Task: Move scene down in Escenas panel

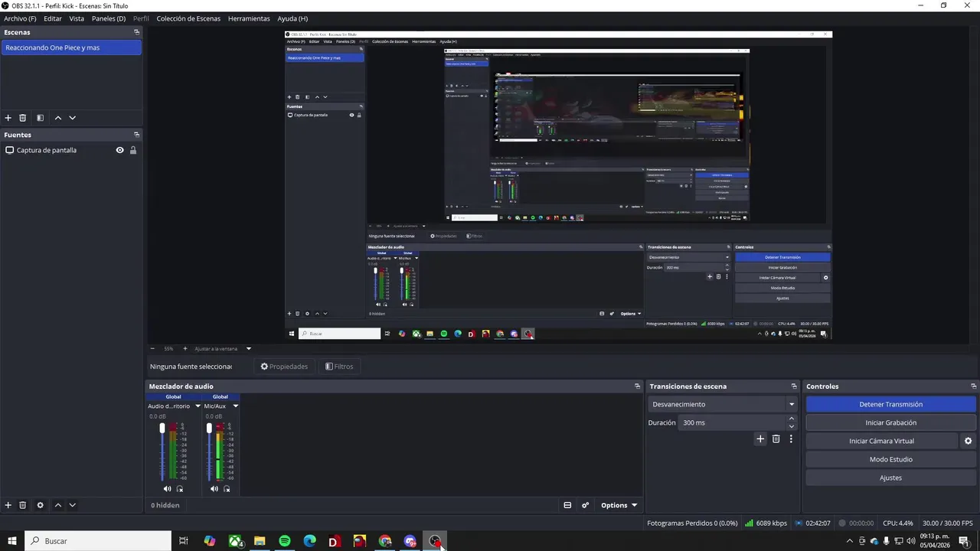Action: [73, 118]
